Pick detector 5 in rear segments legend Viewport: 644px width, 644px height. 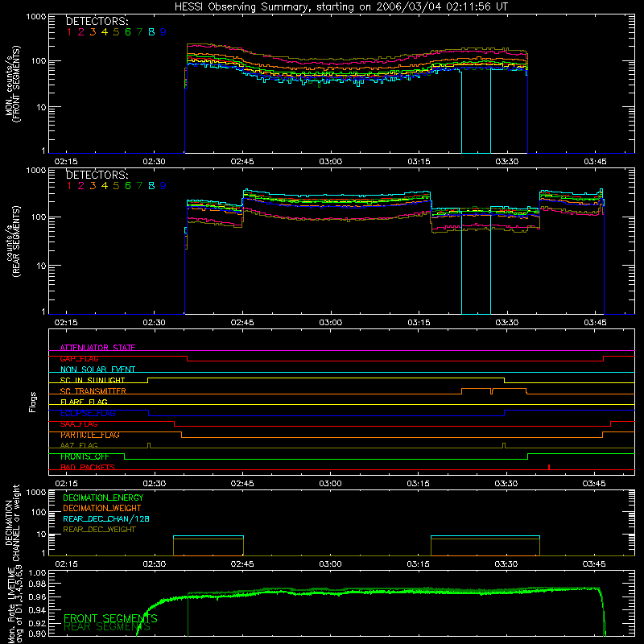point(116,186)
